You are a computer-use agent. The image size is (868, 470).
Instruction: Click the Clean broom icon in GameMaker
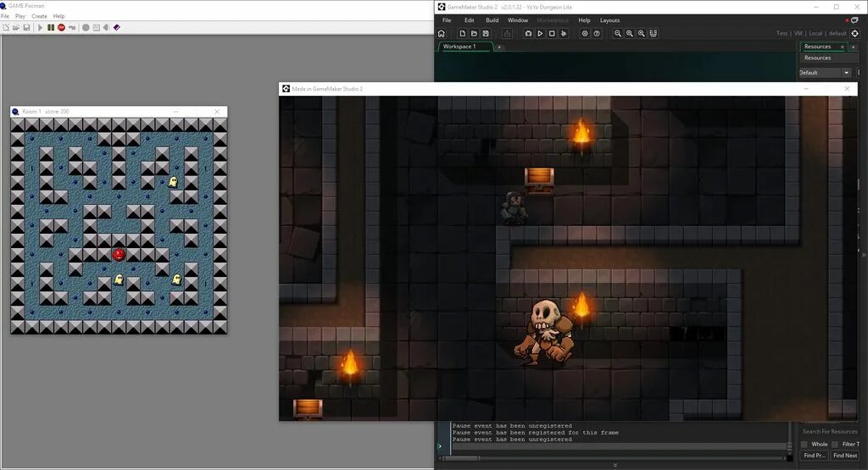click(564, 33)
